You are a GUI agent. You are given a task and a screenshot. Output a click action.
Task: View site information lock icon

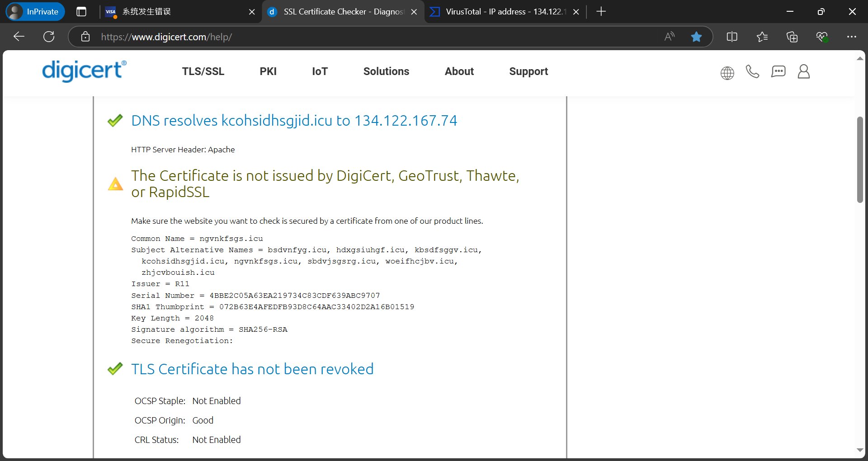[85, 37]
